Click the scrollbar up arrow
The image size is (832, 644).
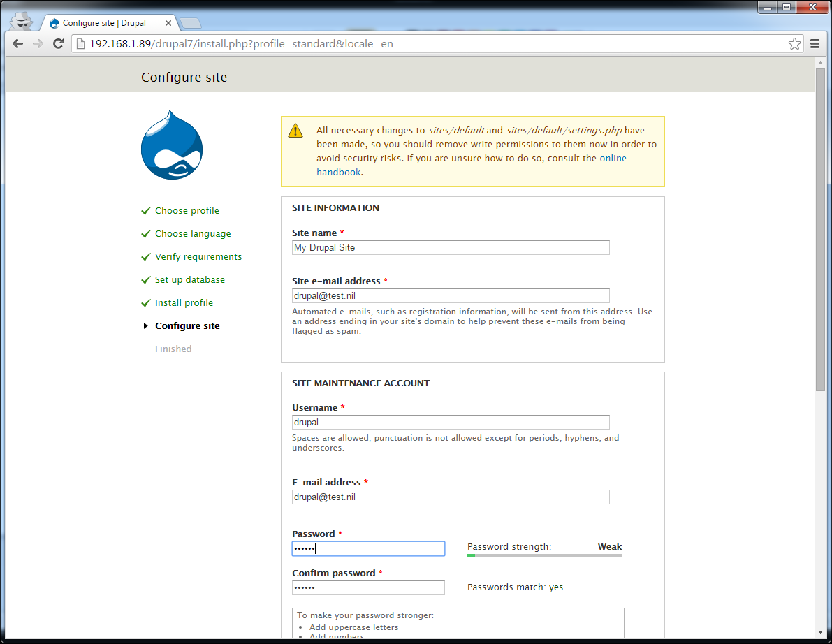(820, 63)
